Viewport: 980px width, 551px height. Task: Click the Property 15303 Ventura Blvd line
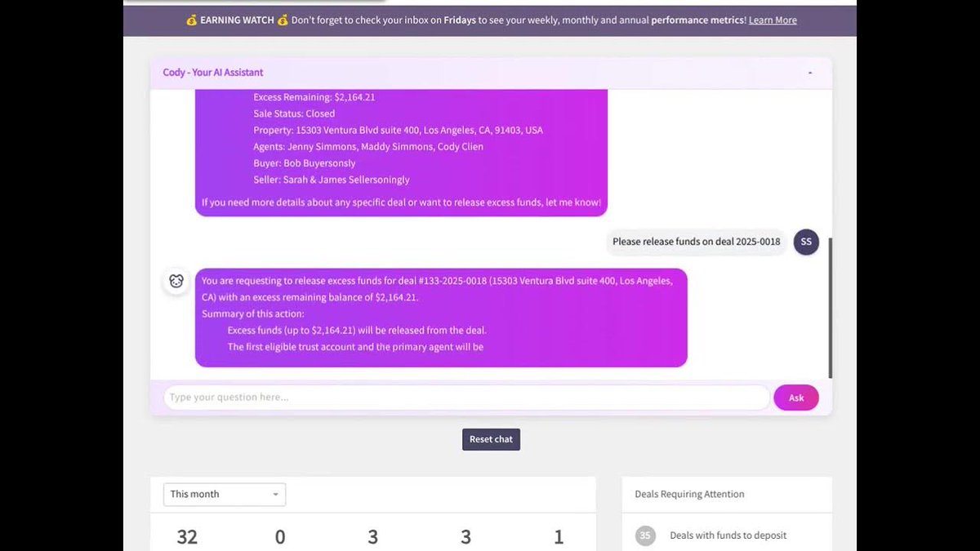[x=398, y=130]
